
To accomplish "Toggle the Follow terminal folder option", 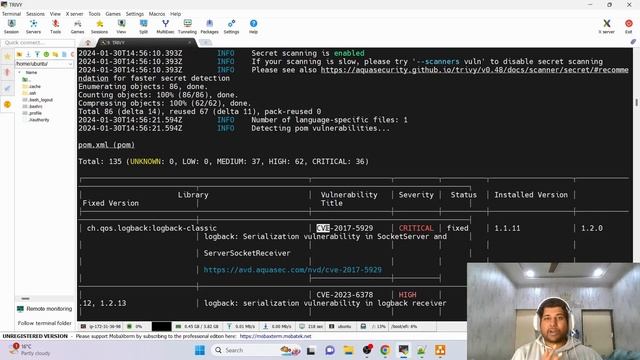I will tap(44, 323).
